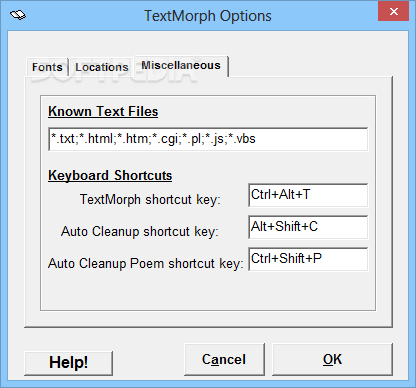Cancel the options dialog
Image resolution: width=416 pixels, height=388 pixels.
[224, 359]
